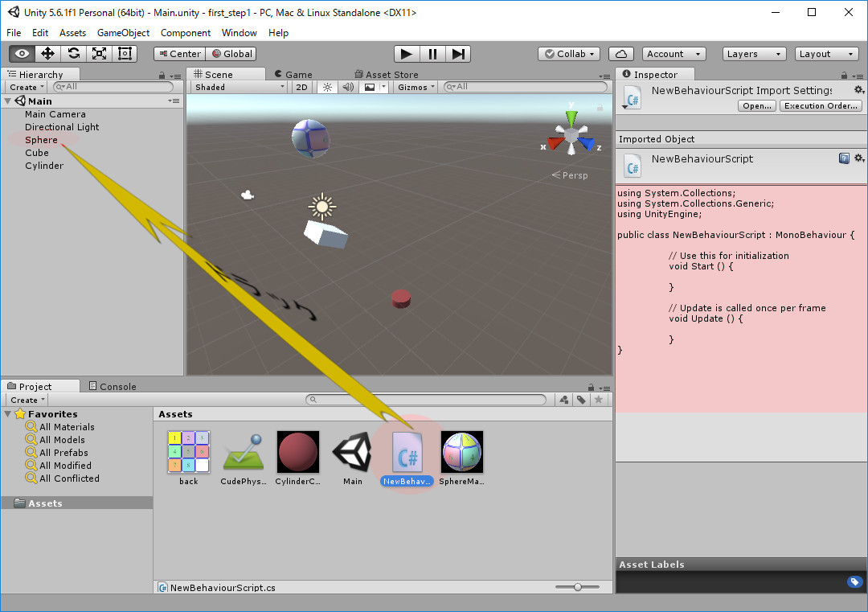
Task: Toggle 2D scene view mode
Action: pyautogui.click(x=301, y=87)
